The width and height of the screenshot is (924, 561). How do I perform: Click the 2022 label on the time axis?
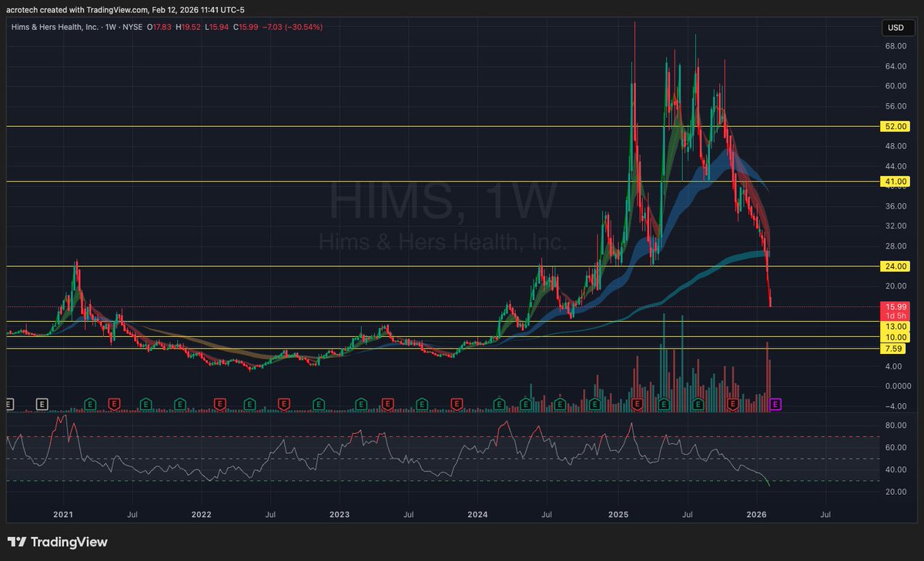pos(201,513)
